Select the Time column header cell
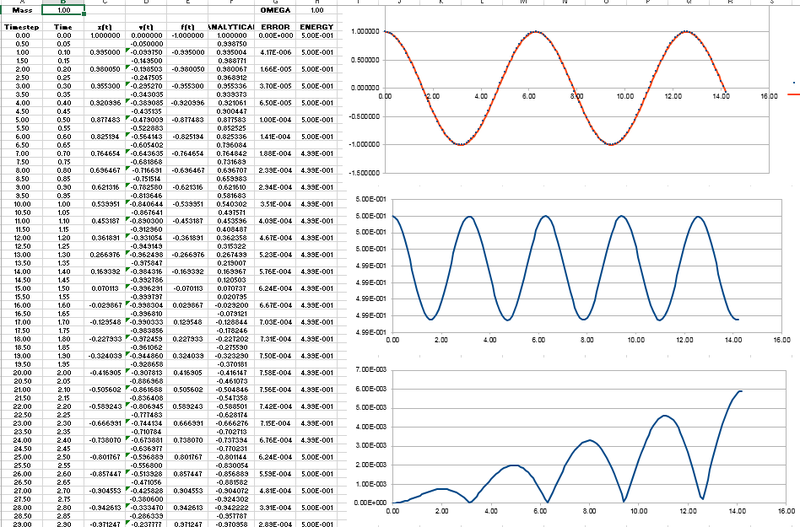The width and height of the screenshot is (800, 527). [x=64, y=27]
